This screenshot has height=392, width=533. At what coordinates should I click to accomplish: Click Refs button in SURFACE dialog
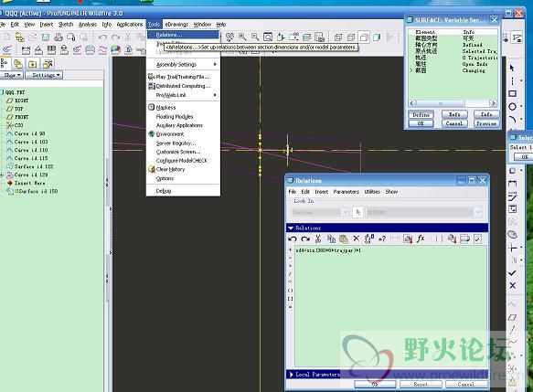pos(454,115)
